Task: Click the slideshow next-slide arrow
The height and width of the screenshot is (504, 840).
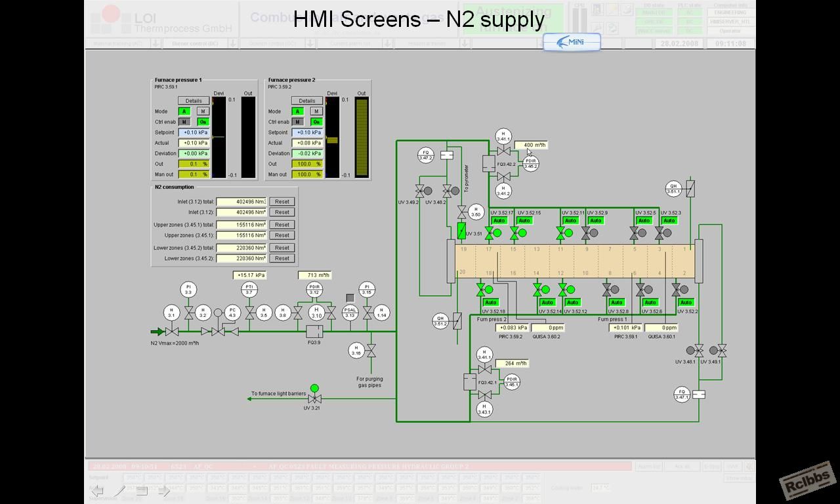Action: (164, 491)
